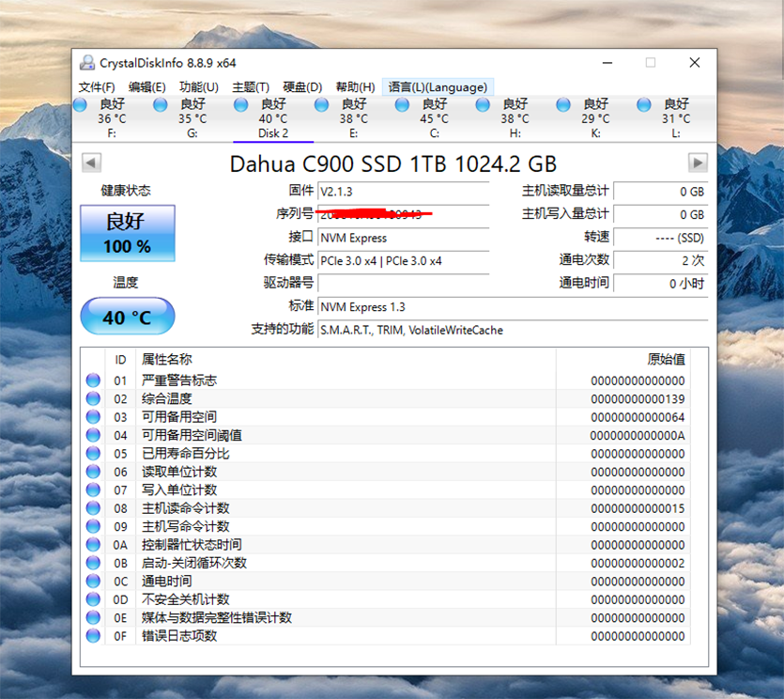Select the C: drive tab
This screenshot has height=699, width=784.
point(434,118)
